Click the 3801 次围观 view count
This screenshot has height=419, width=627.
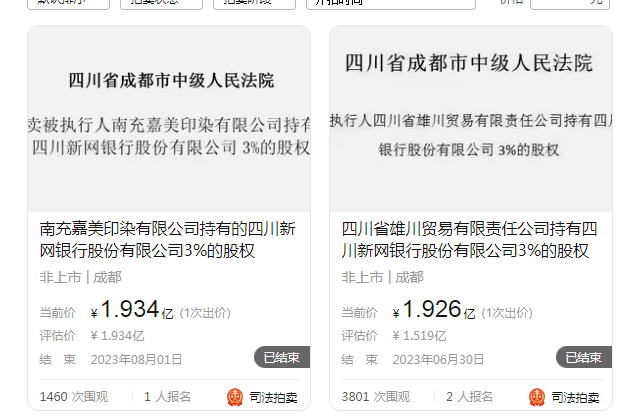(x=376, y=397)
